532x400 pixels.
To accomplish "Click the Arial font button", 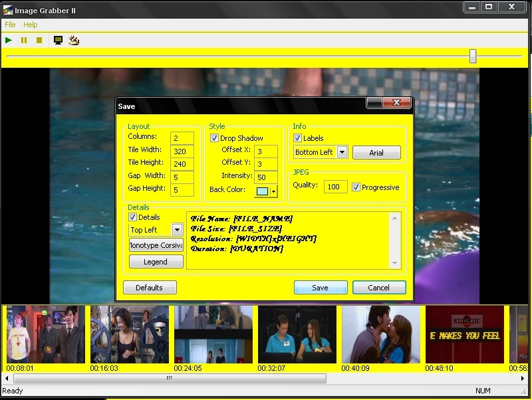I will click(x=376, y=153).
